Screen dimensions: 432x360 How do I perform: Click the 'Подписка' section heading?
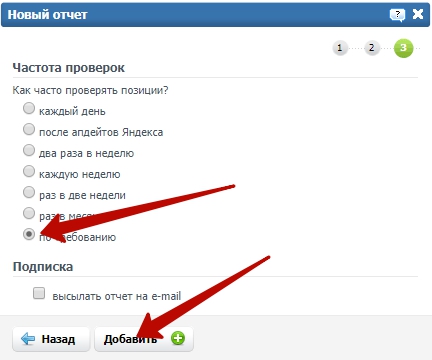click(x=43, y=267)
